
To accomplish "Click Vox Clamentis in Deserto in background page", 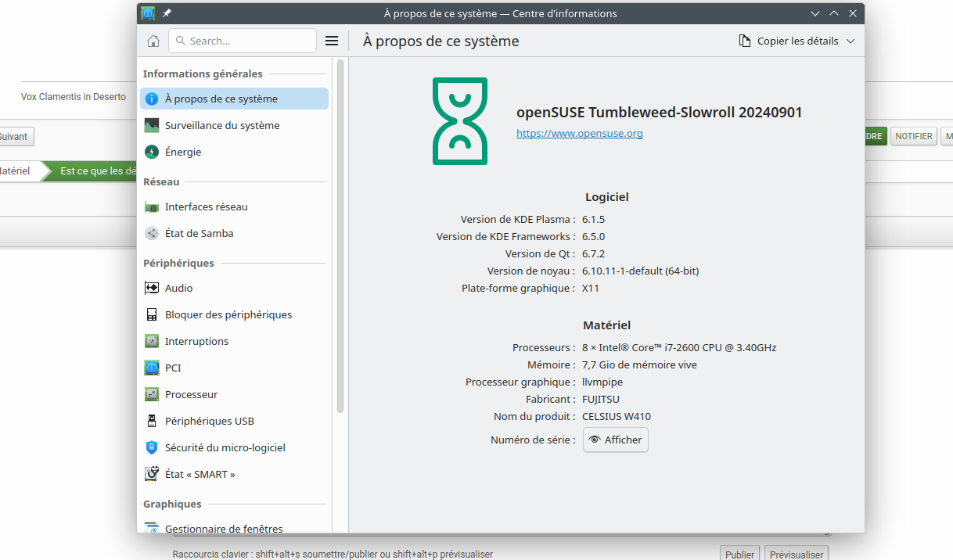I will (74, 97).
